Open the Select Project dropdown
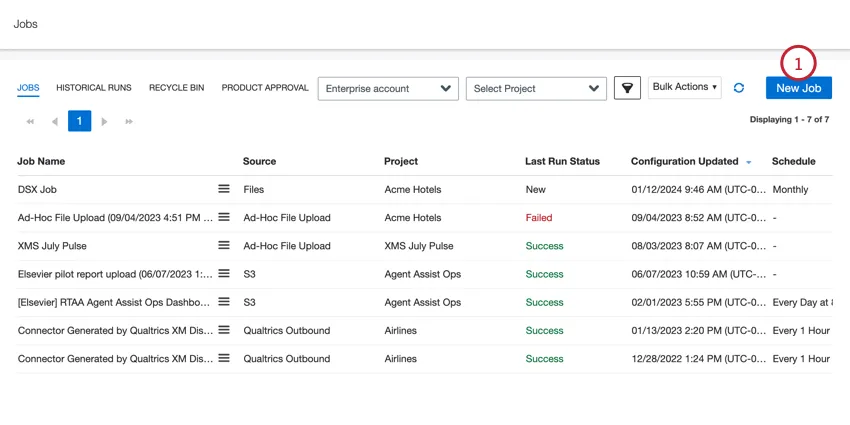Image resolution: width=850 pixels, height=425 pixels. (x=536, y=88)
